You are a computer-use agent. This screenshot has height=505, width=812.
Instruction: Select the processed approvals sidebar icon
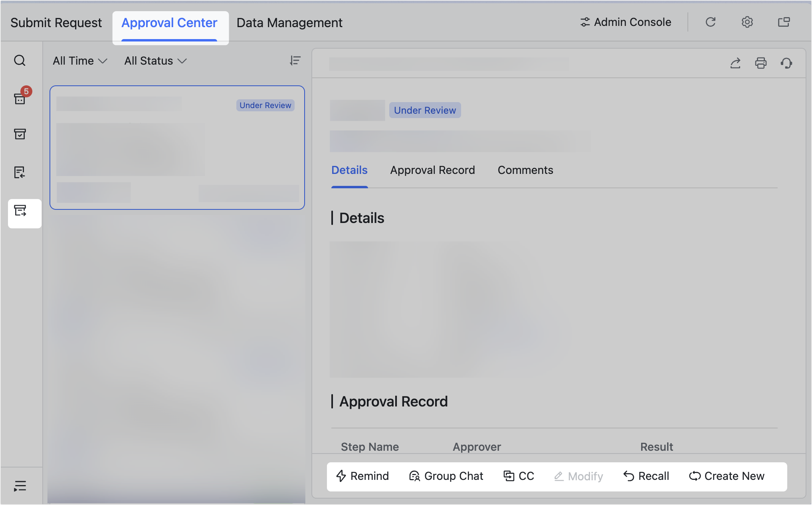click(20, 134)
